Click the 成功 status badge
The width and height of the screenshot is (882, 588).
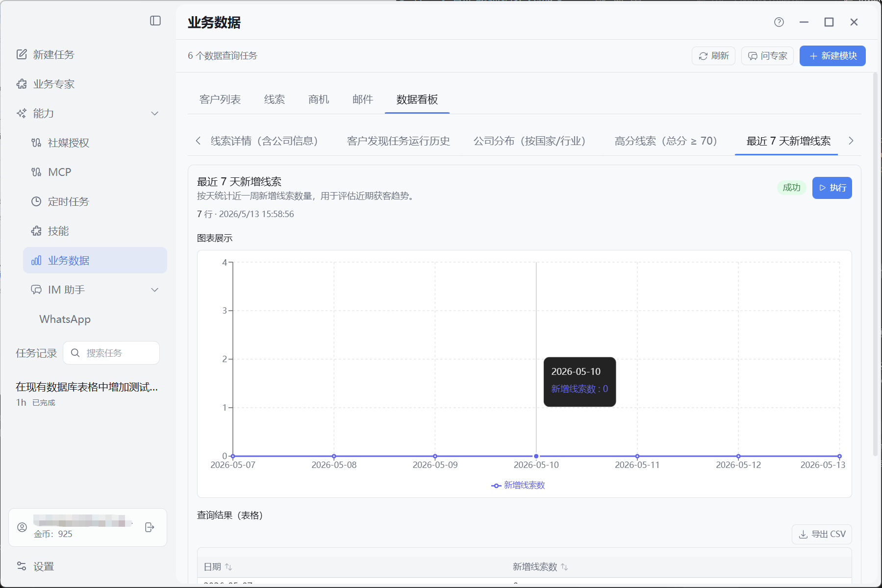click(791, 188)
